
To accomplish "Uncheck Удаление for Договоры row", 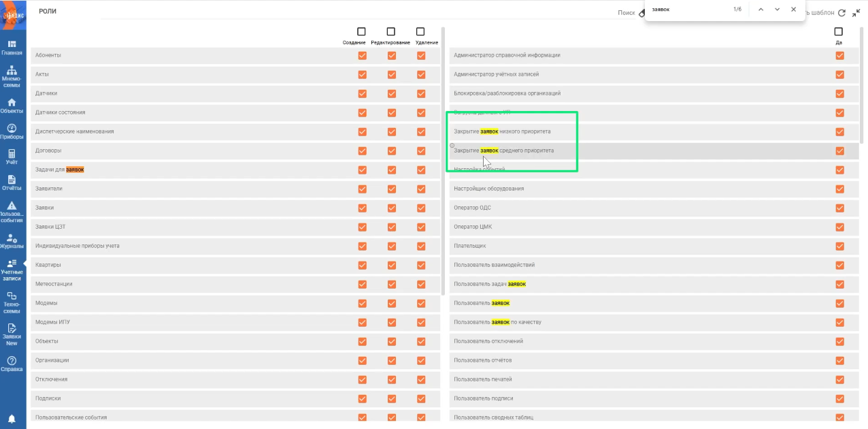I will [x=421, y=151].
